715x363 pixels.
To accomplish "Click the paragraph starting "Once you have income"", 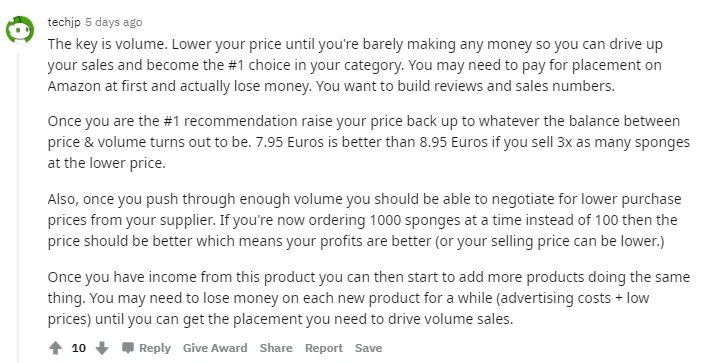I will pos(368,298).
